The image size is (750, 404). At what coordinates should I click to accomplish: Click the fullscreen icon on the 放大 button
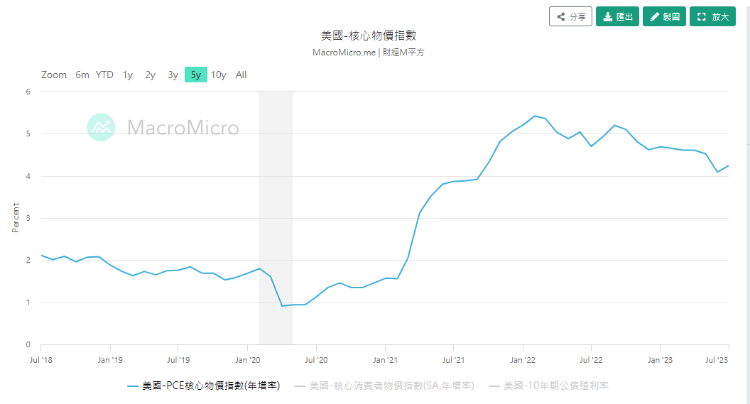click(x=701, y=17)
